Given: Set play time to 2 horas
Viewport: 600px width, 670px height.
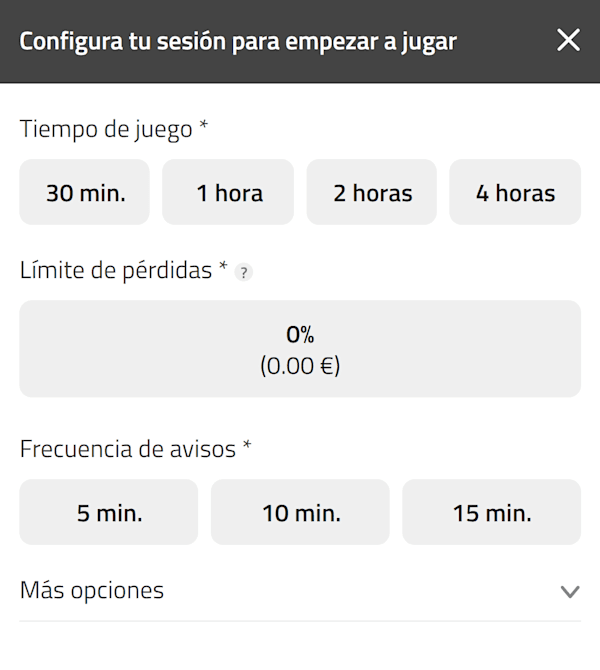Looking at the screenshot, I should [x=372, y=193].
